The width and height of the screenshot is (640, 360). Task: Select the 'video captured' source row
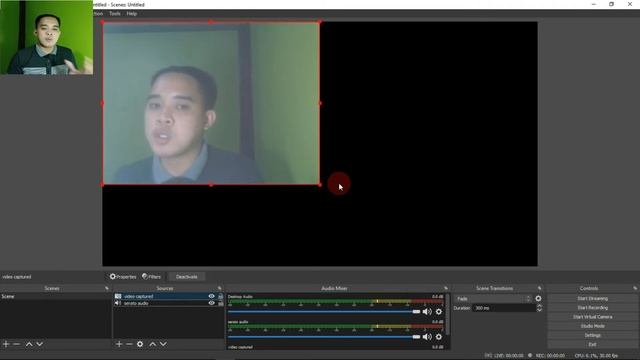tap(169, 296)
